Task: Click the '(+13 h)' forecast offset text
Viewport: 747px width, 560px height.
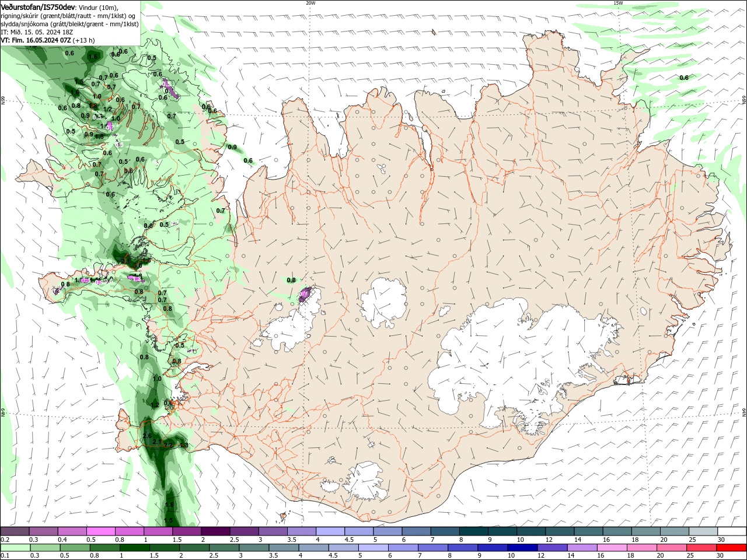Action: point(84,40)
